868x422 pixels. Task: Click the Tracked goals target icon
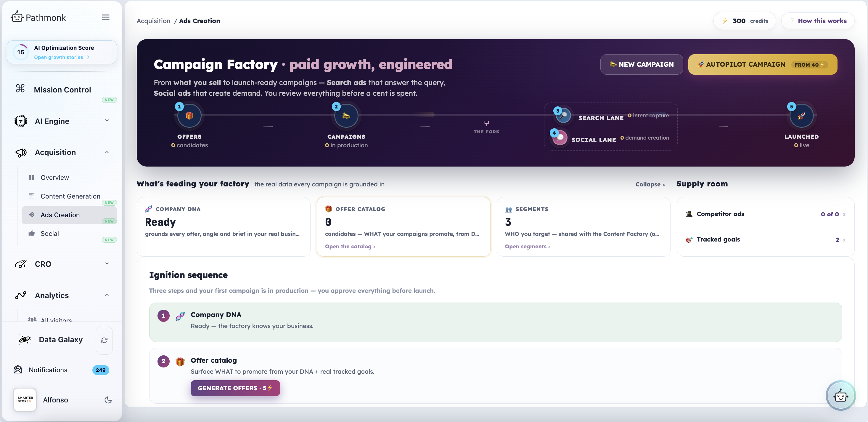click(x=689, y=239)
